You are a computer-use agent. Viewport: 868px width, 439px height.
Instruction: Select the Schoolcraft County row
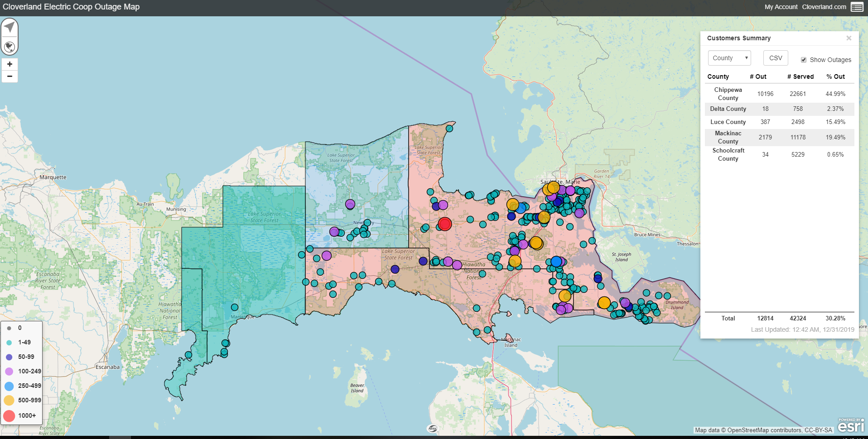(x=779, y=154)
